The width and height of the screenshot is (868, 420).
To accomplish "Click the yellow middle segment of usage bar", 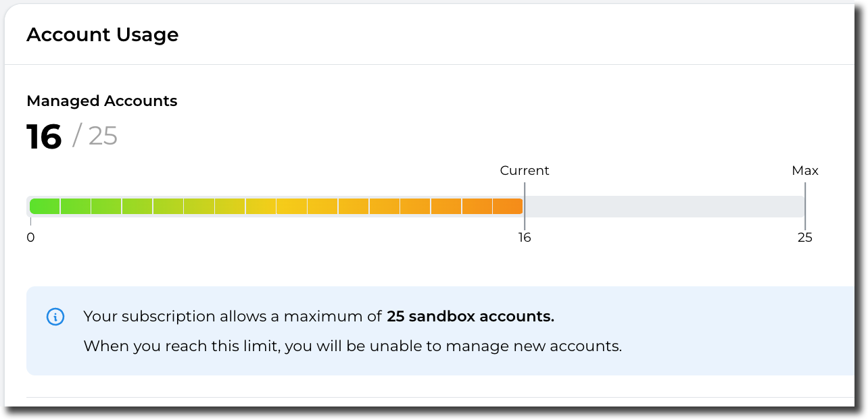I will coord(292,207).
